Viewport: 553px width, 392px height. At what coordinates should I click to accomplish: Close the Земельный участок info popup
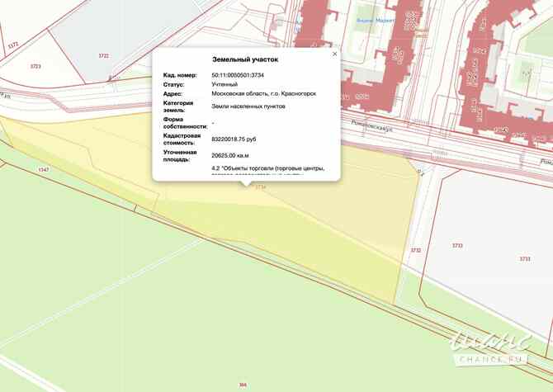click(x=335, y=54)
